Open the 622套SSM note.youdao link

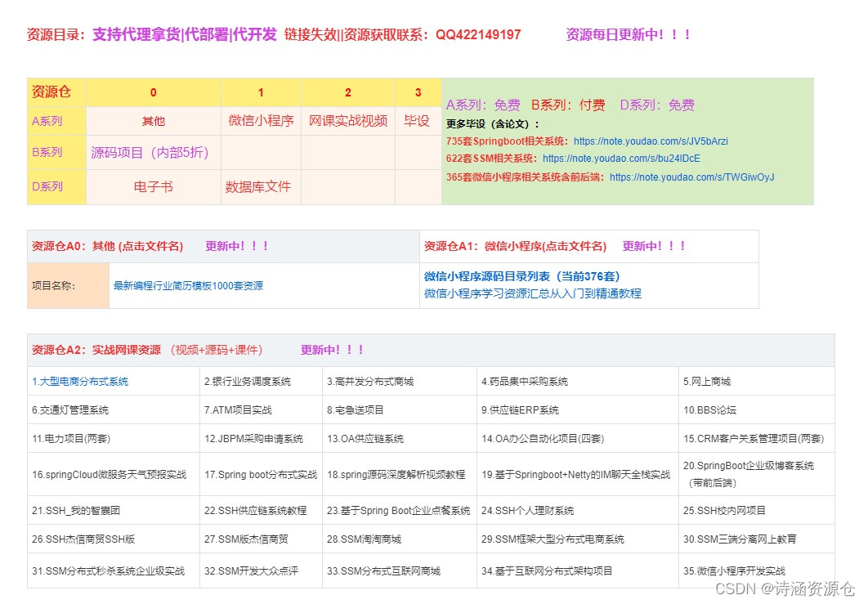[x=621, y=159]
